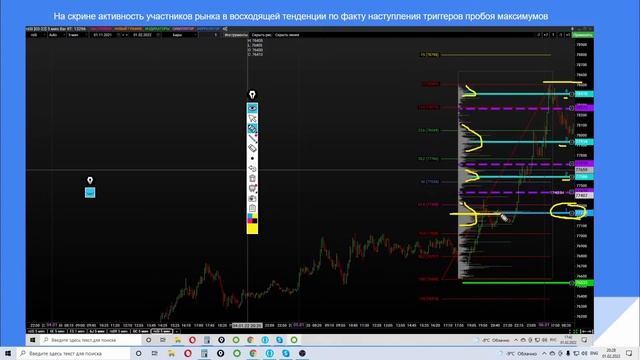640x360 pixels.
Task: Click Скрыть рис button
Action: click(x=262, y=35)
